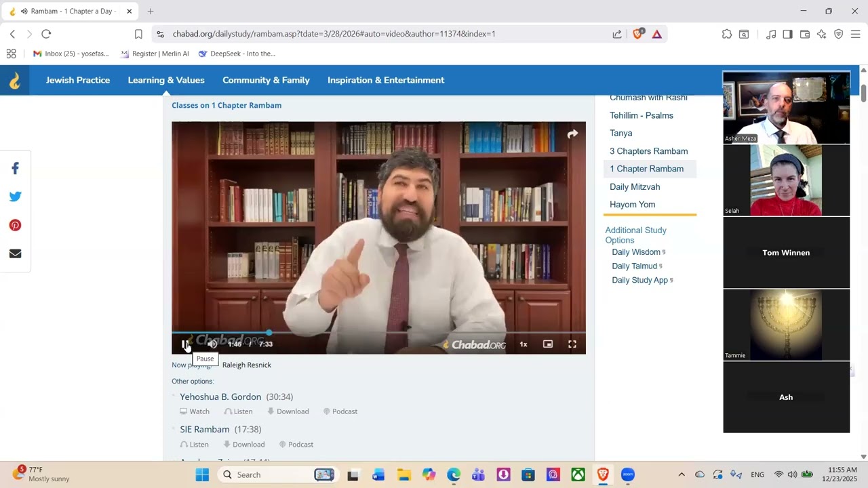
Task: Open Brave Wallet icon
Action: (805, 34)
